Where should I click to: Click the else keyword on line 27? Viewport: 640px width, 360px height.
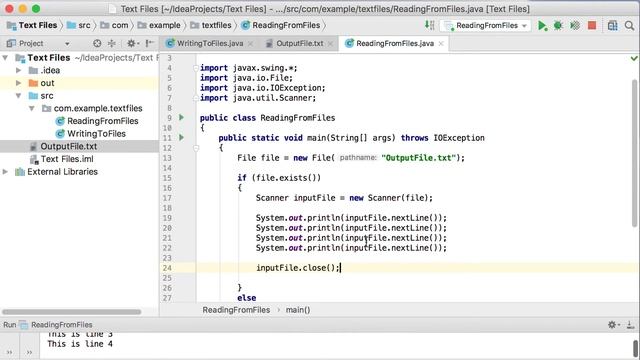[247, 298]
